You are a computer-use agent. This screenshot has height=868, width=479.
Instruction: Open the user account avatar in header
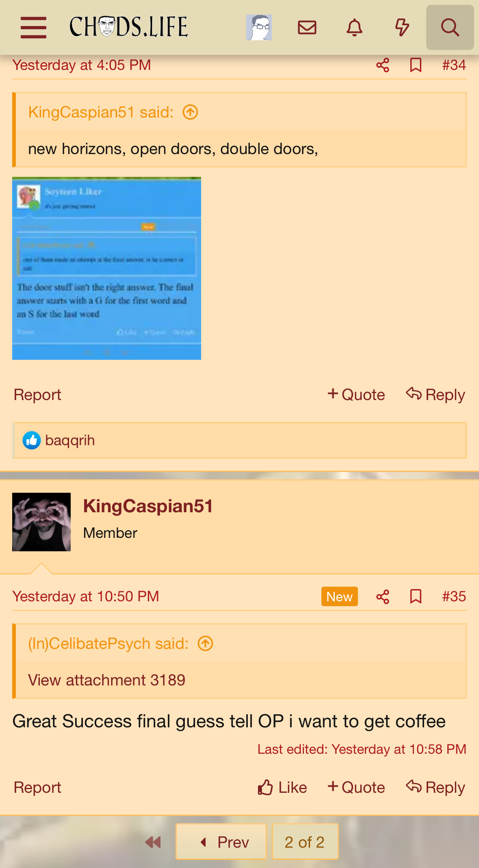point(259,28)
